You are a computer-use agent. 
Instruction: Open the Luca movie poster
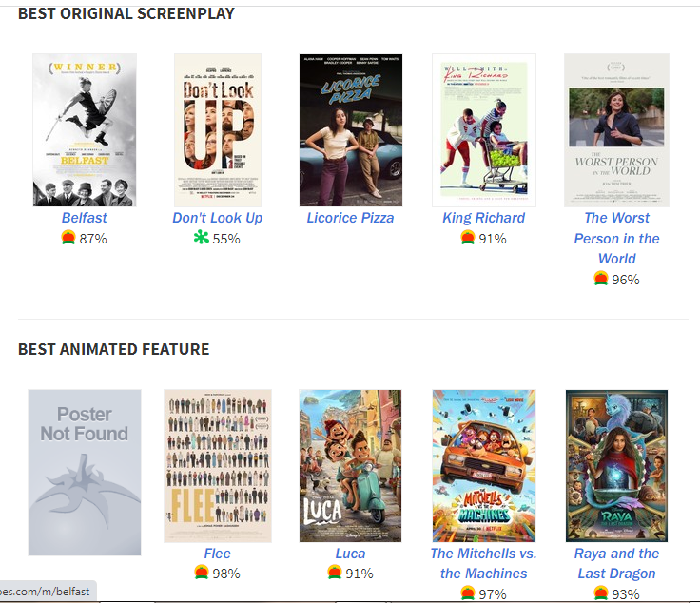(350, 466)
